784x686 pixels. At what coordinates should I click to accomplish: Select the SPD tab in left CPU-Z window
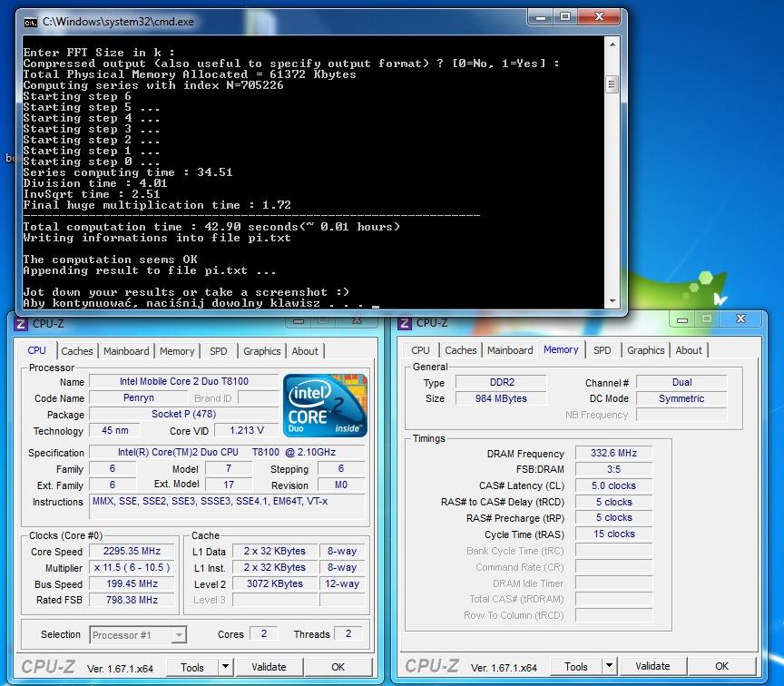coord(219,351)
